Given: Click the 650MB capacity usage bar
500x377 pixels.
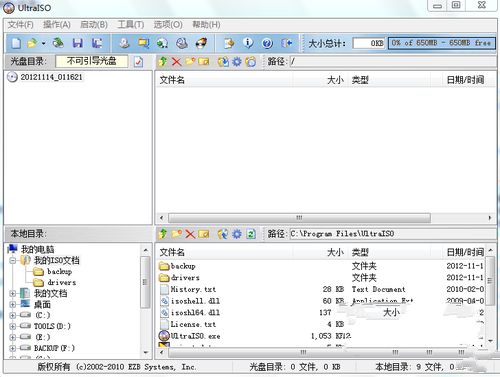Looking at the screenshot, I should [x=441, y=43].
